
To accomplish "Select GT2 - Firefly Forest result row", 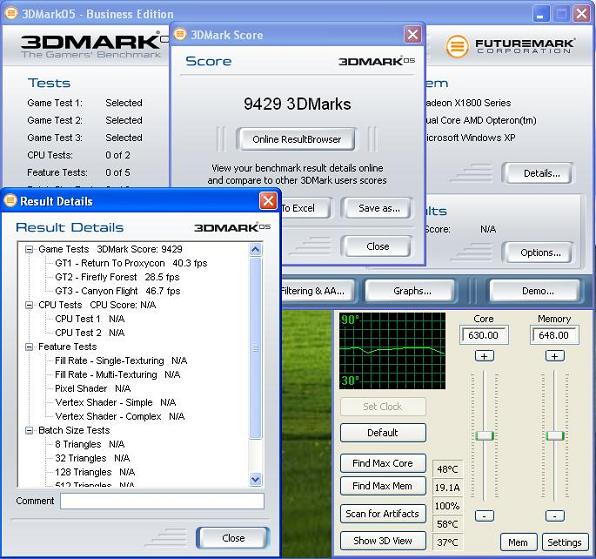I will coord(117,277).
